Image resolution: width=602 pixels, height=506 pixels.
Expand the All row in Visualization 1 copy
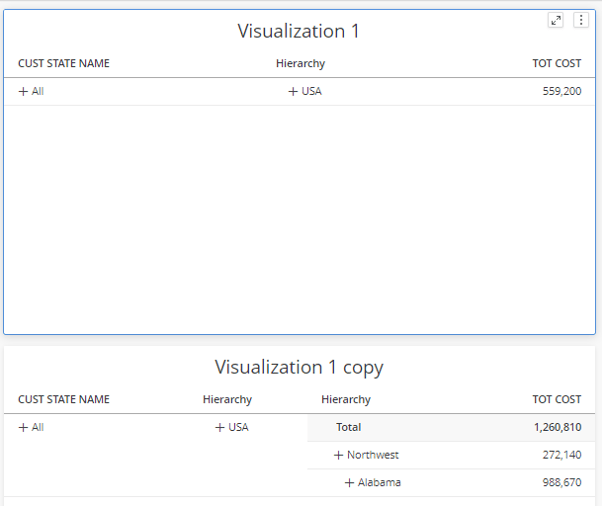(23, 427)
